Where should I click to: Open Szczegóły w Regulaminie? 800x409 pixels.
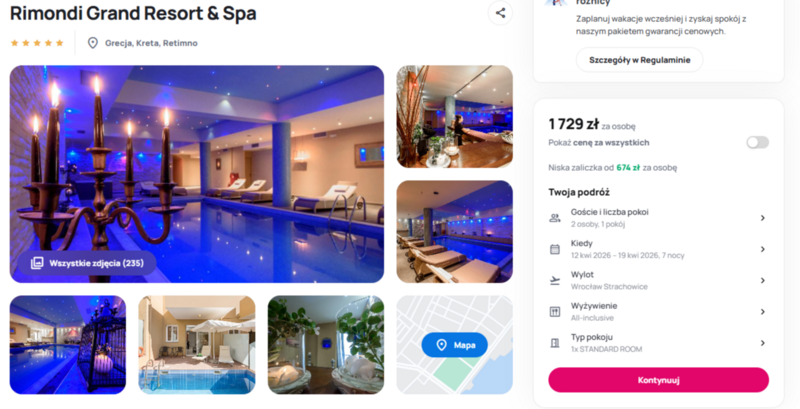(x=639, y=60)
